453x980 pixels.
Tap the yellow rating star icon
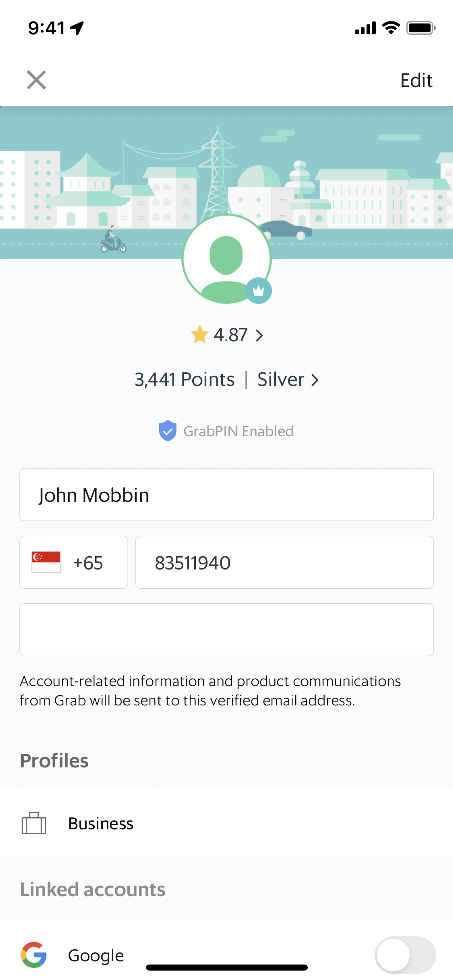[199, 335]
